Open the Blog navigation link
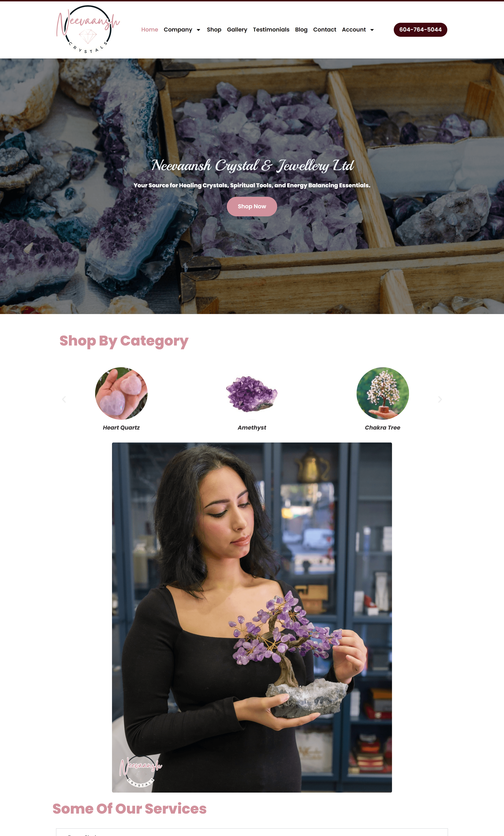Viewport: 504px width, 836px height. pos(301,30)
